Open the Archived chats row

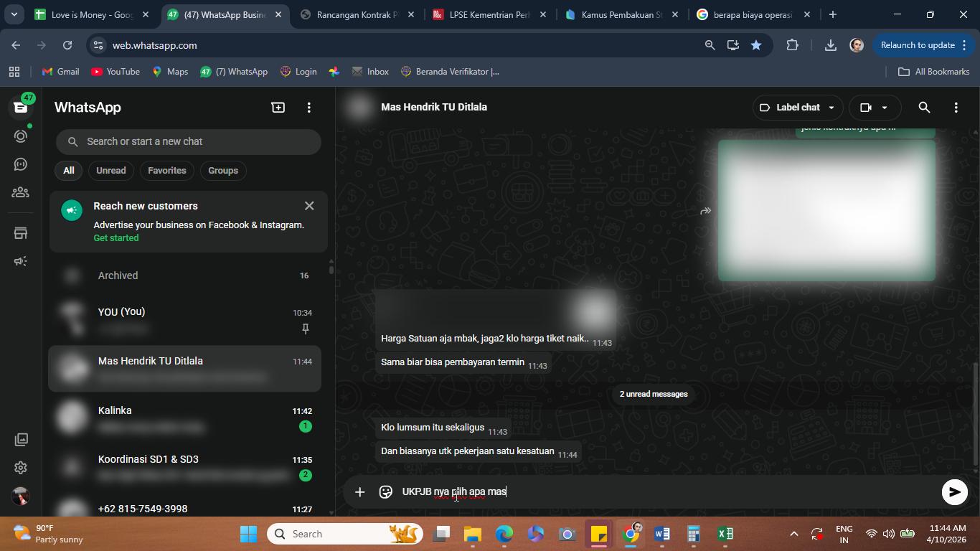185,275
